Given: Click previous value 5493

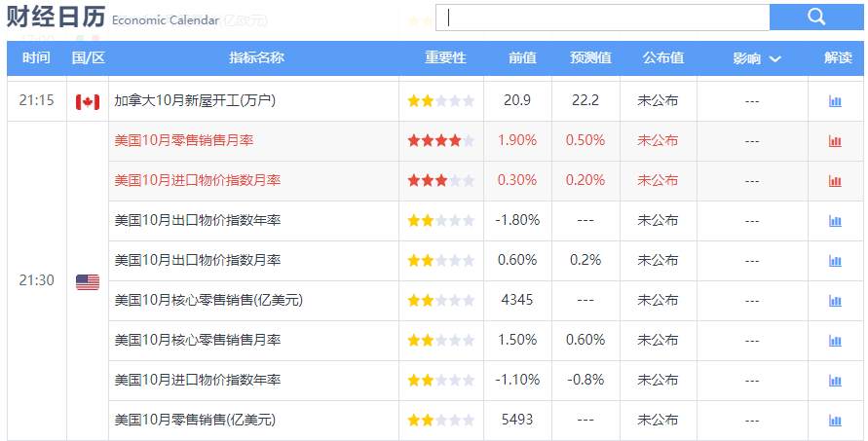Looking at the screenshot, I should click(x=517, y=419).
